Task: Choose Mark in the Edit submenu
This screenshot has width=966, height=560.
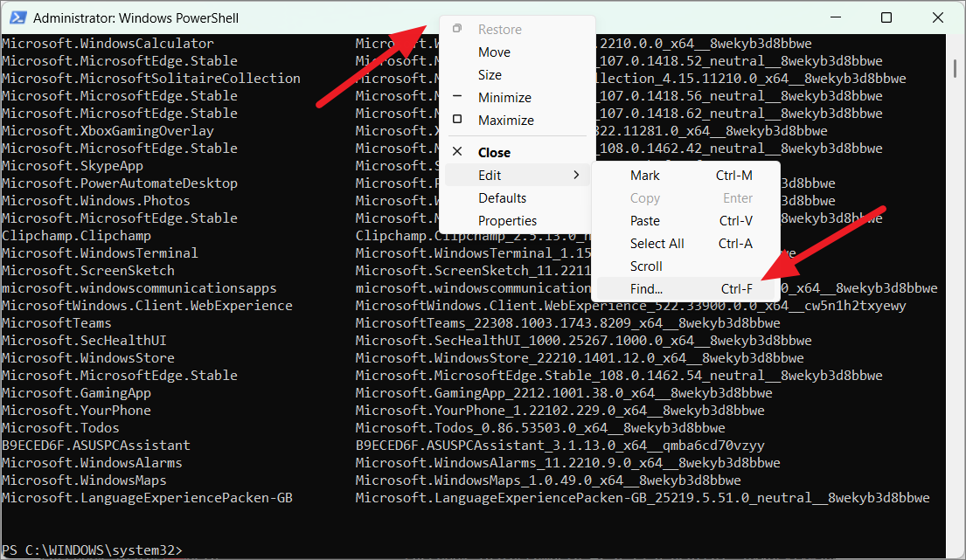Action: (x=685, y=176)
